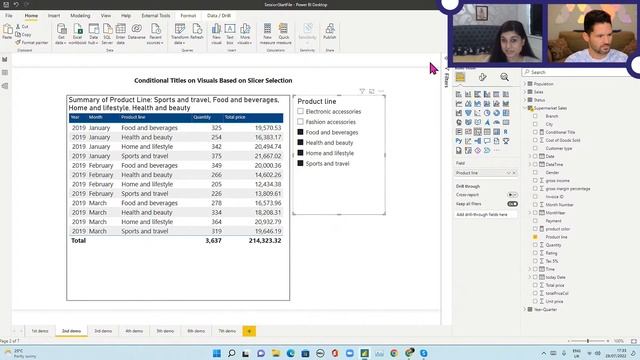Click the Publish icon
This screenshot has height=360, width=640.
329,32
